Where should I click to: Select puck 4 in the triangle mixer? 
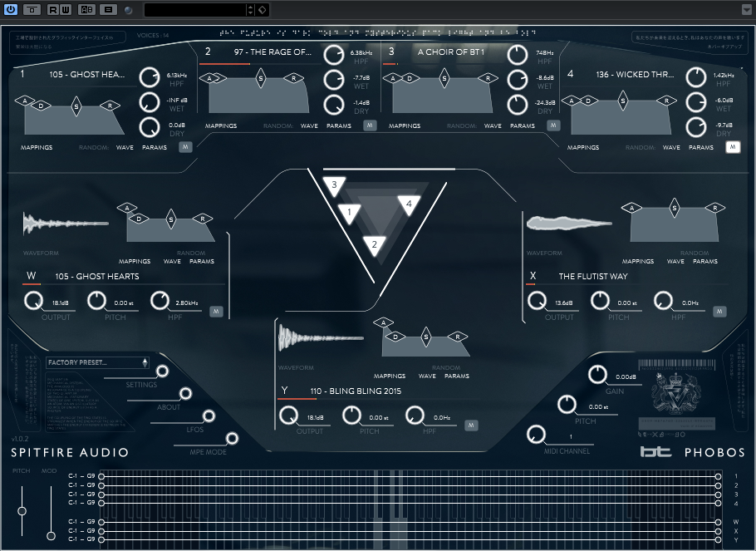pos(409,204)
